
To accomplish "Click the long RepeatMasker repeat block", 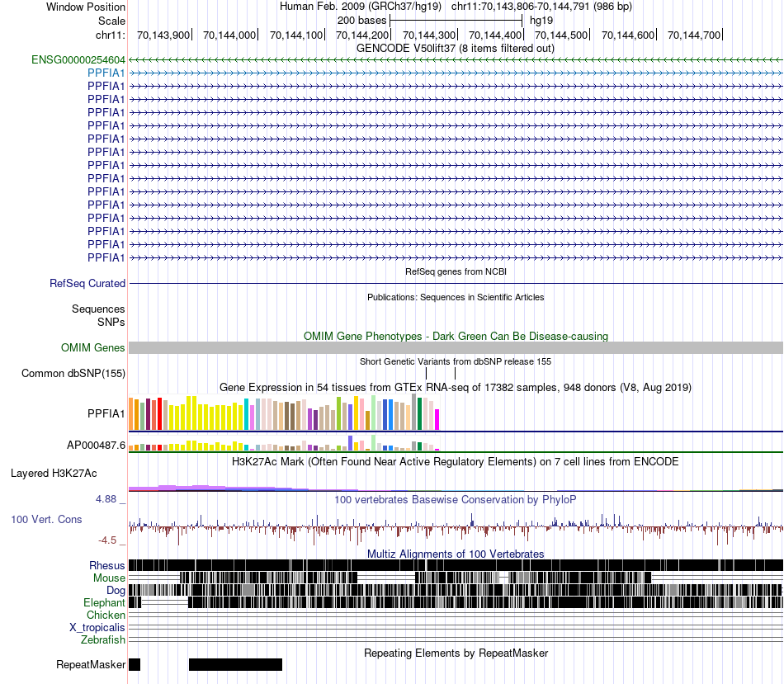I will (235, 664).
